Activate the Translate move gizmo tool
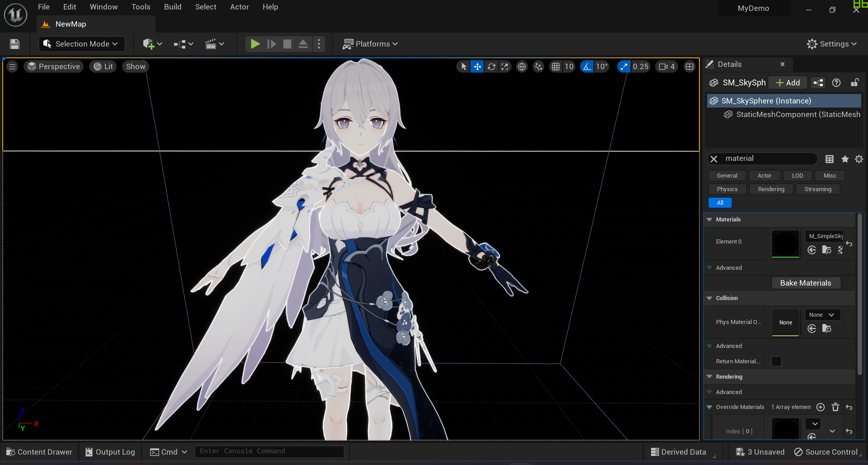Viewport: 868px width, 465px height. pos(477,66)
